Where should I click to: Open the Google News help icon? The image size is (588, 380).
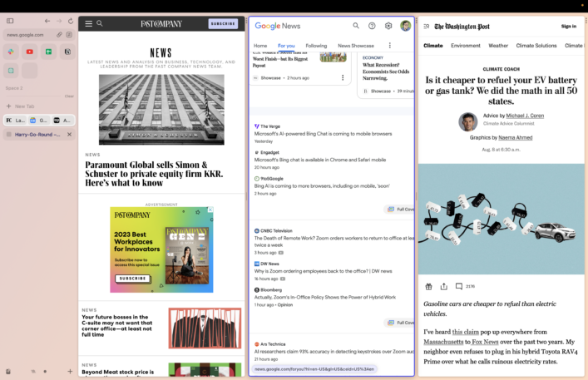[x=372, y=26]
